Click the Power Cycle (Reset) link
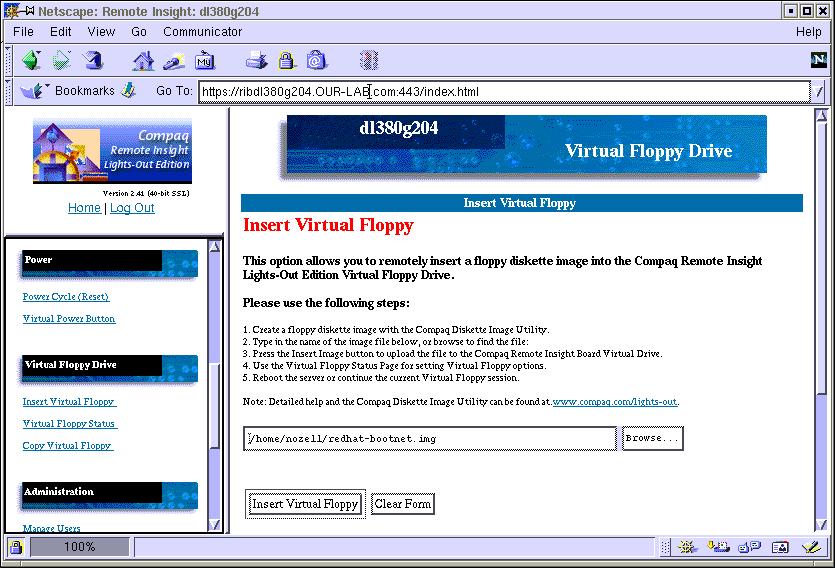This screenshot has width=835, height=568. pos(66,297)
